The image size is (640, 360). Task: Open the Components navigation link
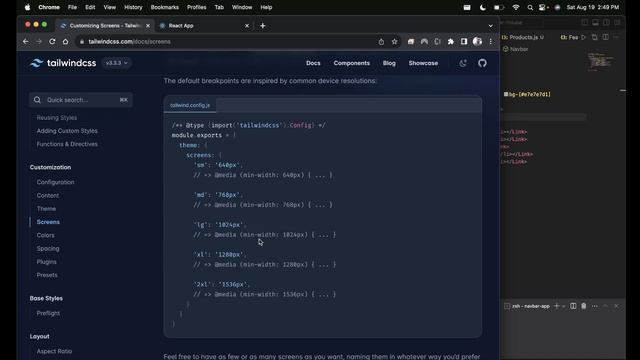351,63
